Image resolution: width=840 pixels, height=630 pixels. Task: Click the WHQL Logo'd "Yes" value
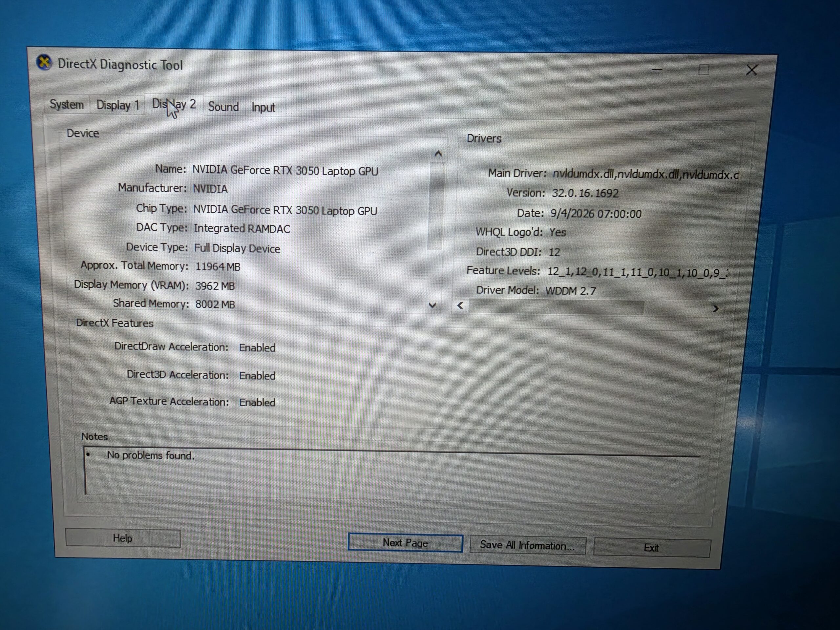[x=557, y=232]
